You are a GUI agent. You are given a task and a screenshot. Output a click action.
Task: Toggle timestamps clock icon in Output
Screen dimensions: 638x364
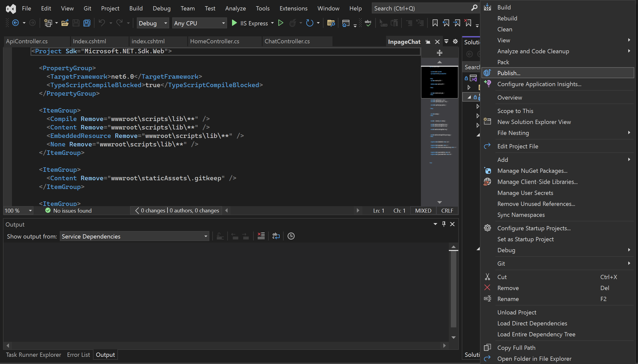(x=291, y=236)
